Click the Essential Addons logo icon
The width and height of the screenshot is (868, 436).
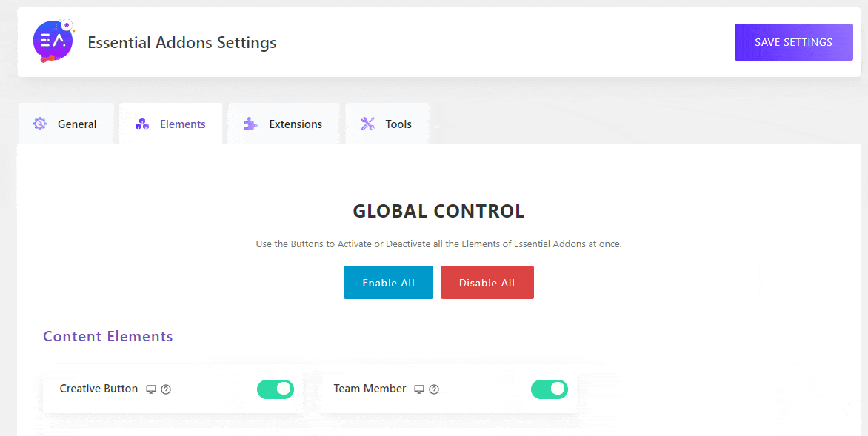pos(53,41)
